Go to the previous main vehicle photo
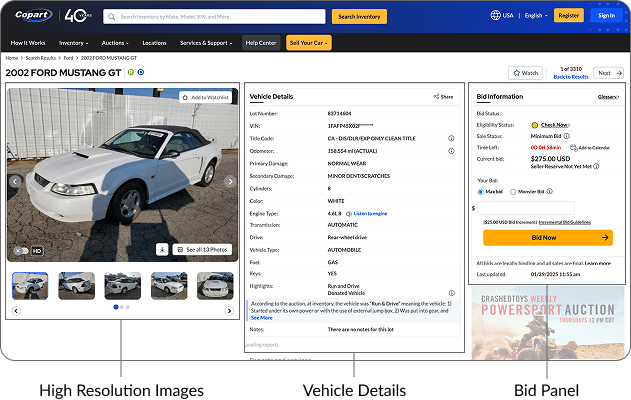The height and width of the screenshot is (400, 631). [14, 182]
